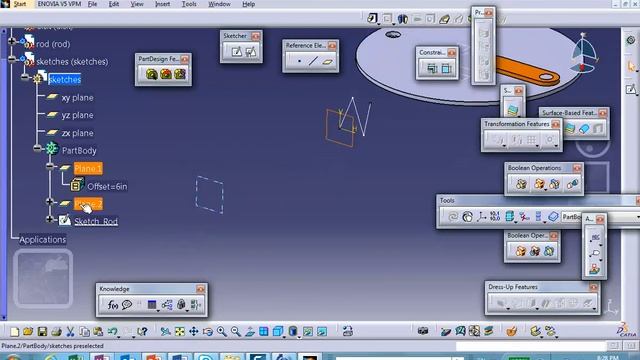Click the Remove Lump icon in Boolean Operations
This screenshot has width=640, height=360.
(x=572, y=184)
